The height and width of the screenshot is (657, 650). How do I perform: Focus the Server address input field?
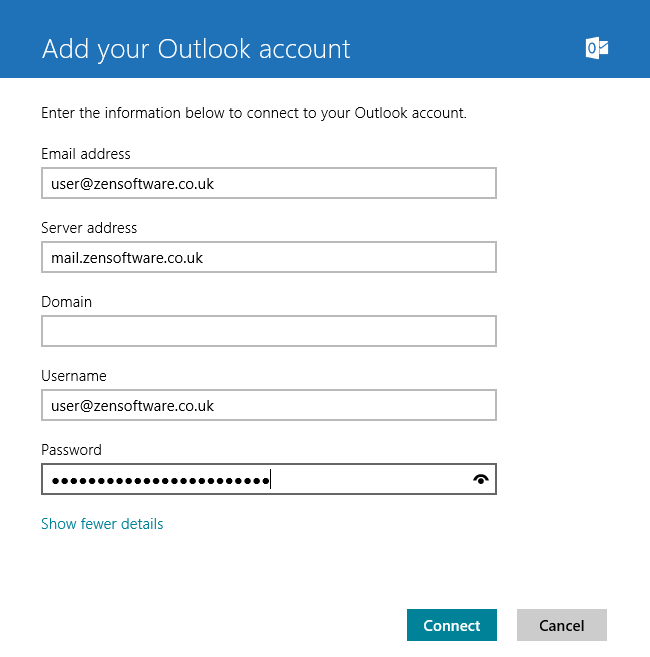coord(269,257)
